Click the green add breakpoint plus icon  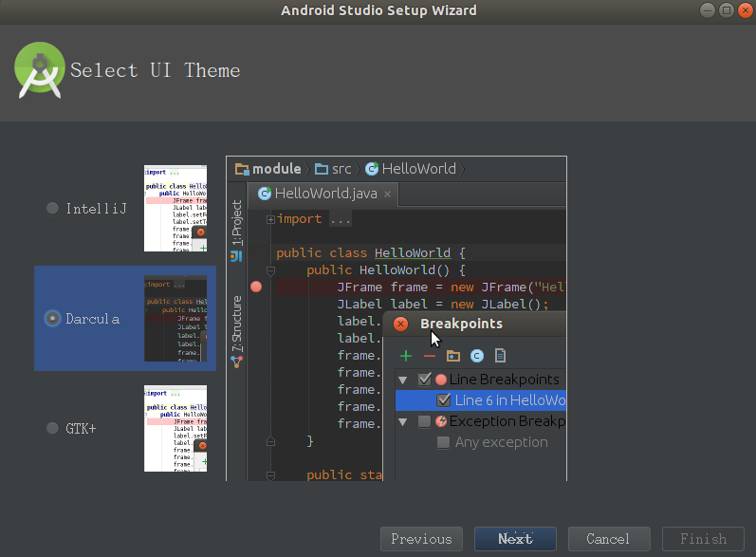406,356
